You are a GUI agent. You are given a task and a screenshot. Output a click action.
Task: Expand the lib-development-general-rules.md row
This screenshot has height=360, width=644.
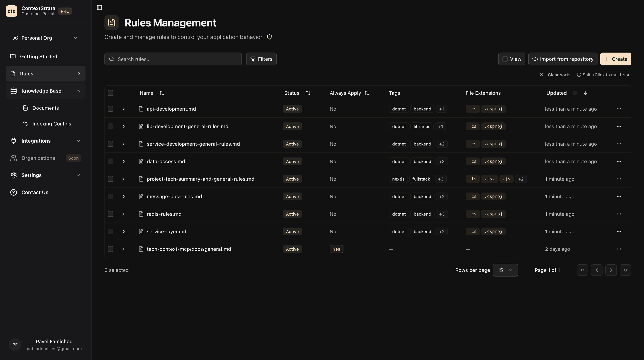click(x=123, y=126)
